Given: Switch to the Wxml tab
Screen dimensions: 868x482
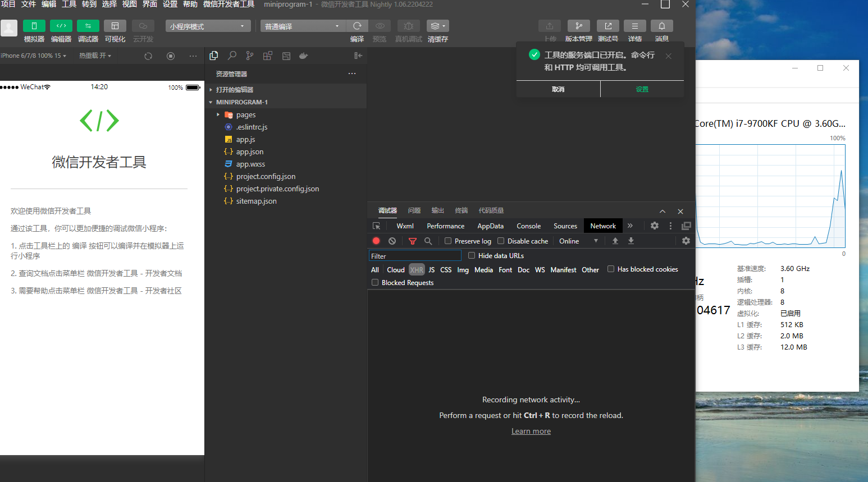Looking at the screenshot, I should (x=405, y=226).
